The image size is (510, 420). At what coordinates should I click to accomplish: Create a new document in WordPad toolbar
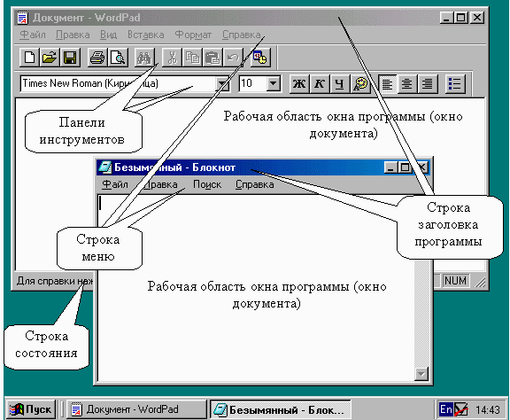pyautogui.click(x=29, y=58)
